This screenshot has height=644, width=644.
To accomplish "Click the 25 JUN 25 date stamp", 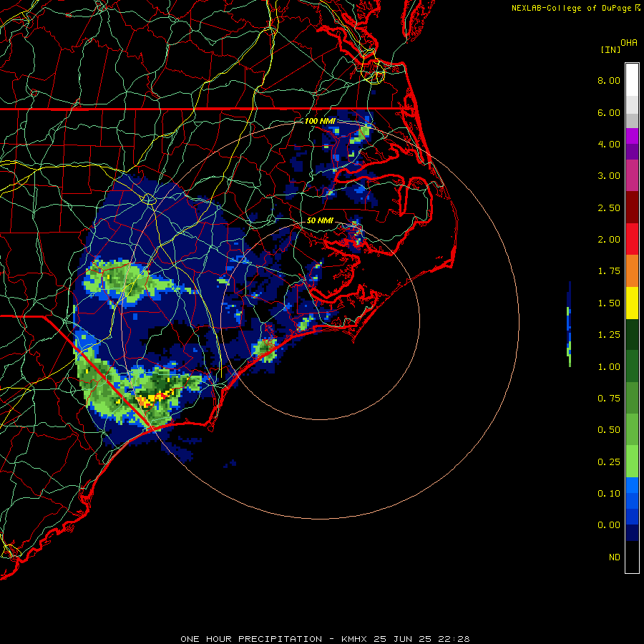I will [x=403, y=639].
